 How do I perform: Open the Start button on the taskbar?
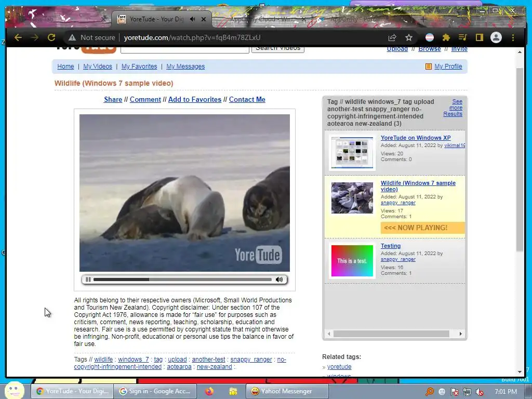tap(14, 391)
